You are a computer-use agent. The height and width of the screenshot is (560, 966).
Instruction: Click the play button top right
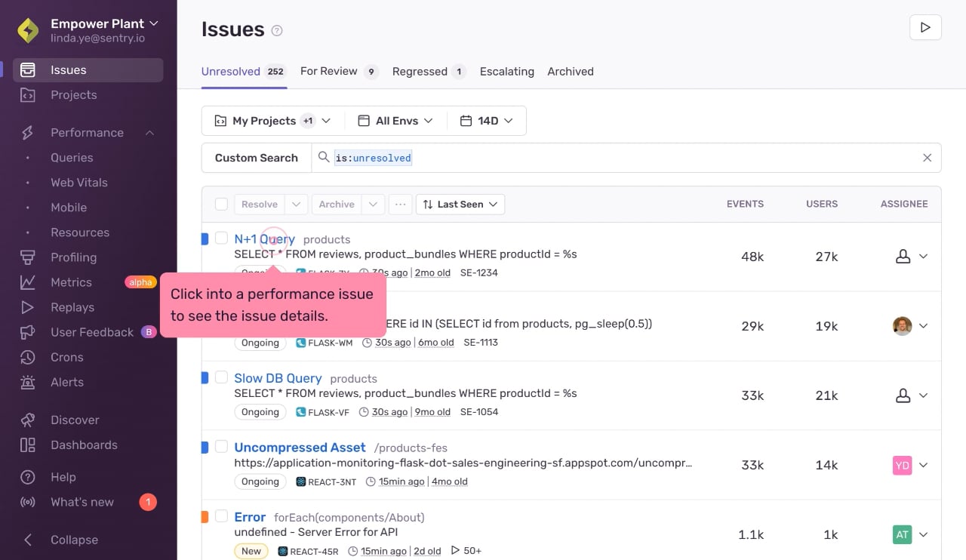click(925, 28)
